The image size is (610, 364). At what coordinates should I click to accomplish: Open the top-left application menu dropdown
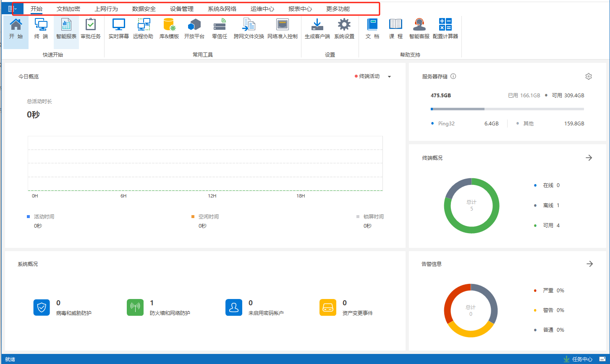12,9
